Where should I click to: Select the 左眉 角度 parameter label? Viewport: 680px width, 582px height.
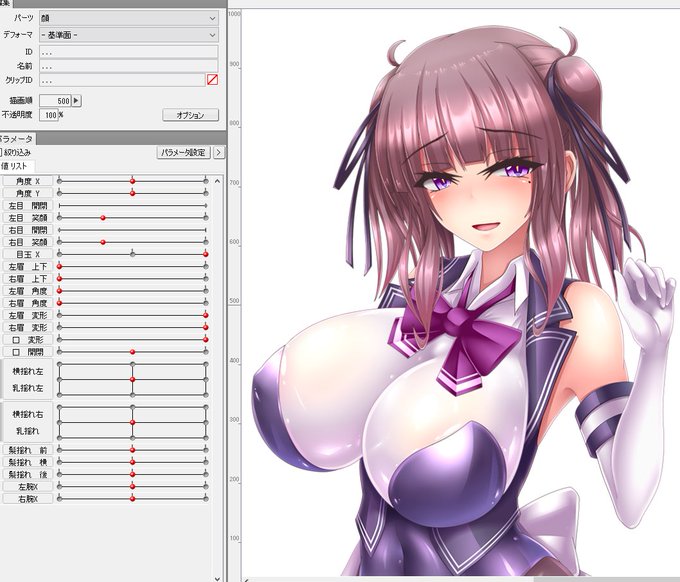tap(28, 291)
